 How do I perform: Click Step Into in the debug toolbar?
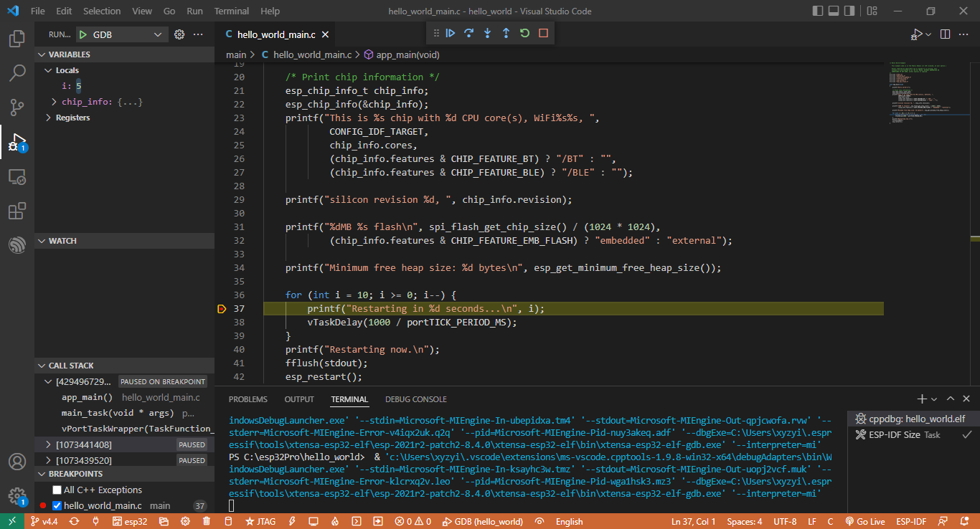[x=488, y=33]
